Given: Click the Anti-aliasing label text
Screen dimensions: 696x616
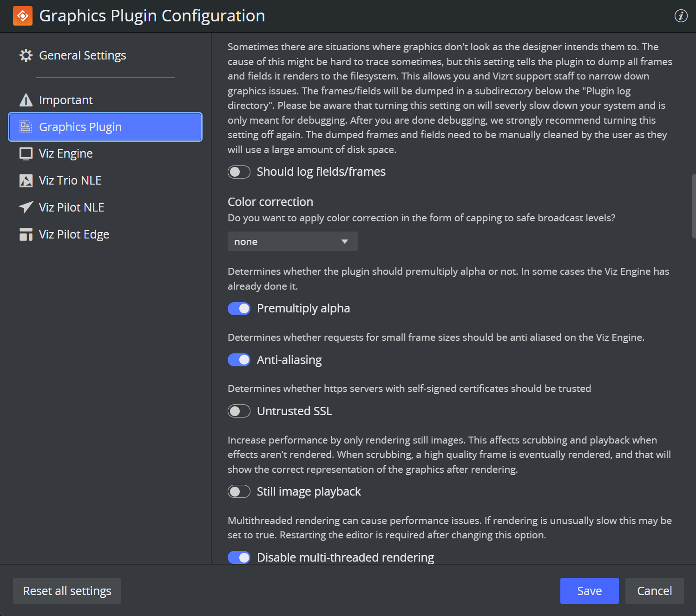Looking at the screenshot, I should pyautogui.click(x=289, y=360).
